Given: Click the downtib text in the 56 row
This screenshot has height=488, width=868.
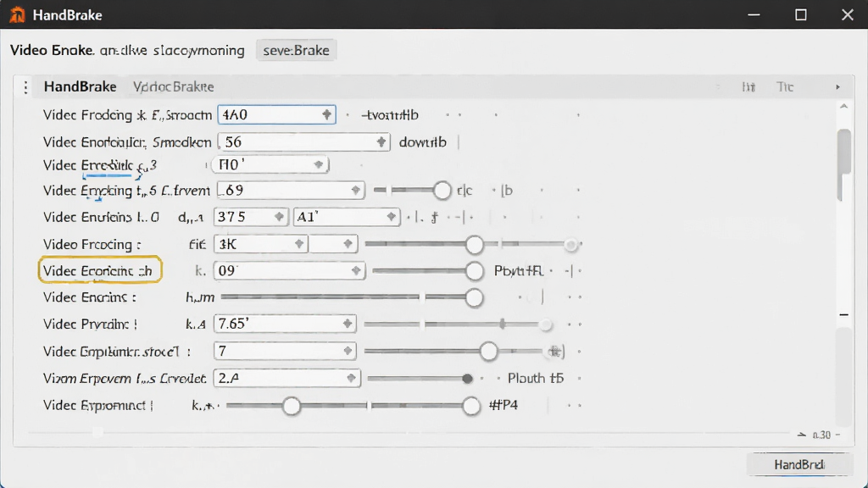Looking at the screenshot, I should [422, 142].
